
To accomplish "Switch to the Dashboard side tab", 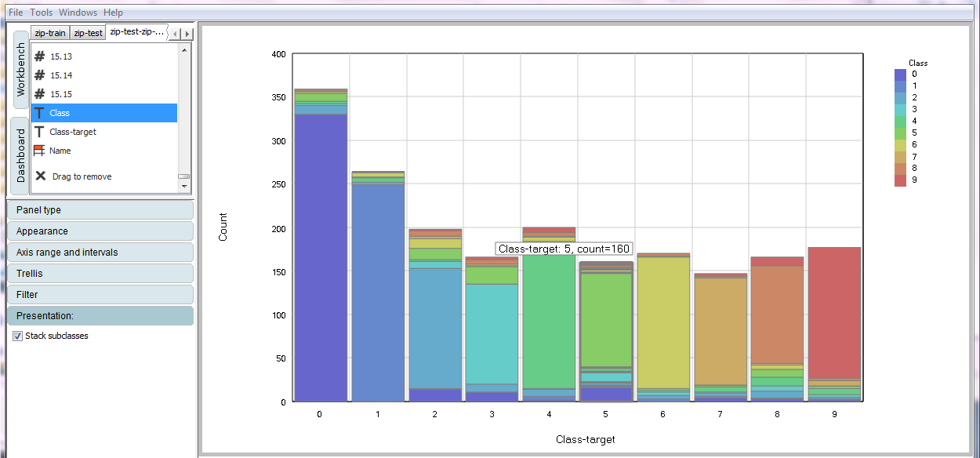I will point(21,155).
